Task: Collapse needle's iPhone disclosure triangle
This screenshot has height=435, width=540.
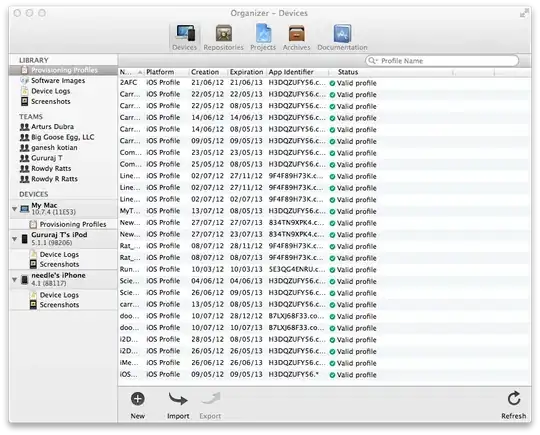Action: [14, 280]
